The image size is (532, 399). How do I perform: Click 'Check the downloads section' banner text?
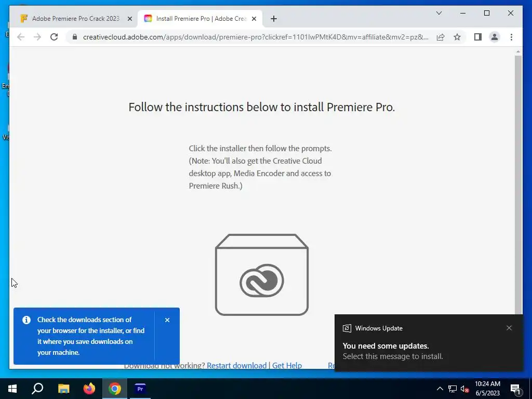coord(91,336)
